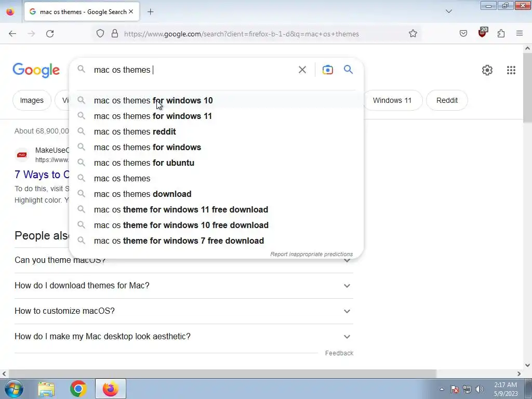Click the horizontal scrollbar right arrow
This screenshot has width=532, height=399.
tap(519, 374)
